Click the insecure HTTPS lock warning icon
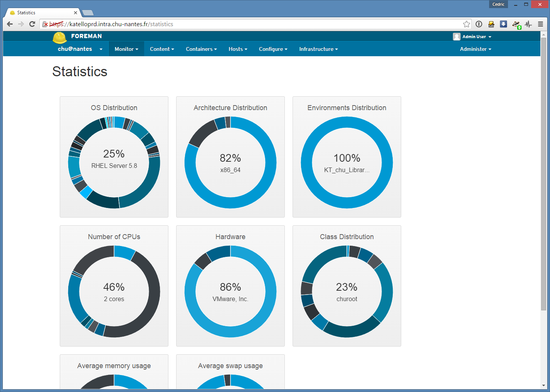The height and width of the screenshot is (392, 550). click(45, 24)
